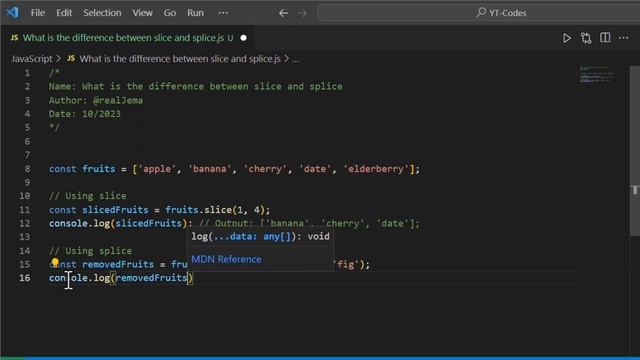640x360 pixels.
Task: Click 'removedFruits' on line 15
Action: [x=118, y=264]
